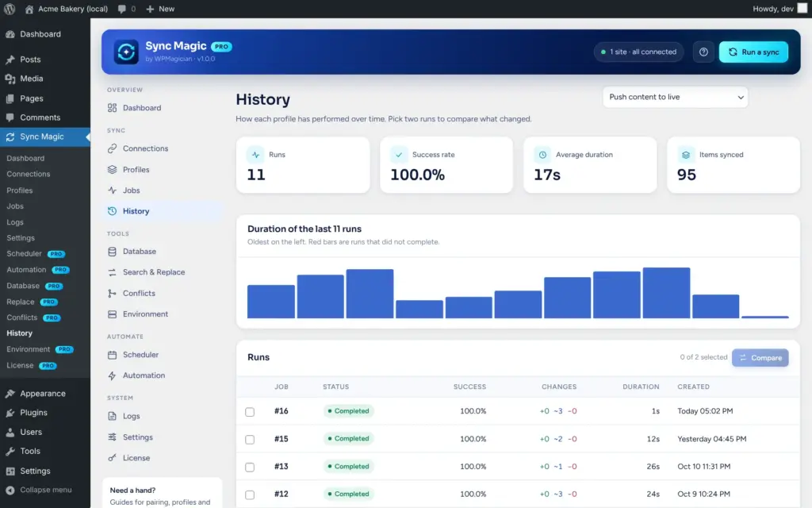Click the Collapse menu arrow icon
This screenshot has width=812, height=508.
(10, 490)
